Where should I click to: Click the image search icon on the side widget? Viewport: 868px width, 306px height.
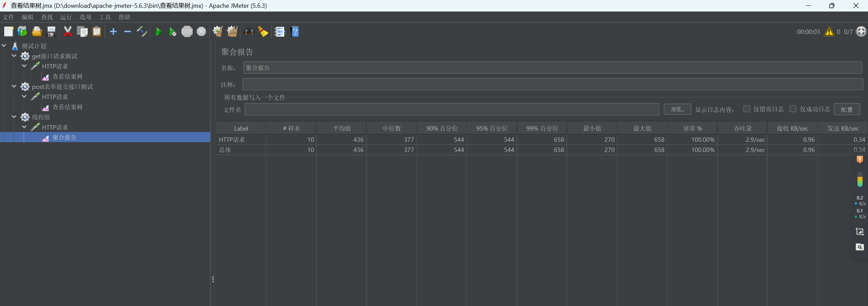pos(860,247)
